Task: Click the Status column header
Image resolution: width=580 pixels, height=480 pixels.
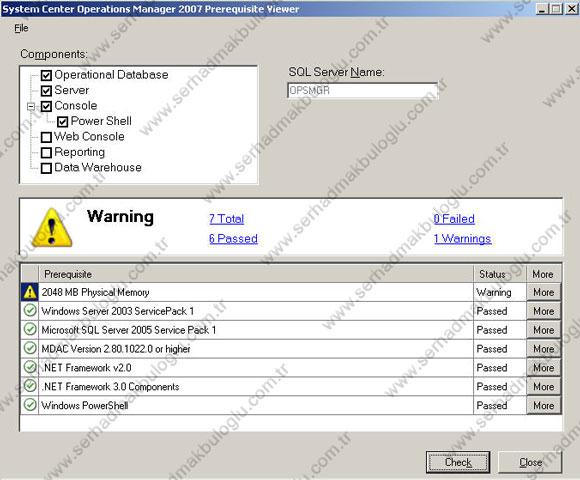Action: pyautogui.click(x=500, y=274)
